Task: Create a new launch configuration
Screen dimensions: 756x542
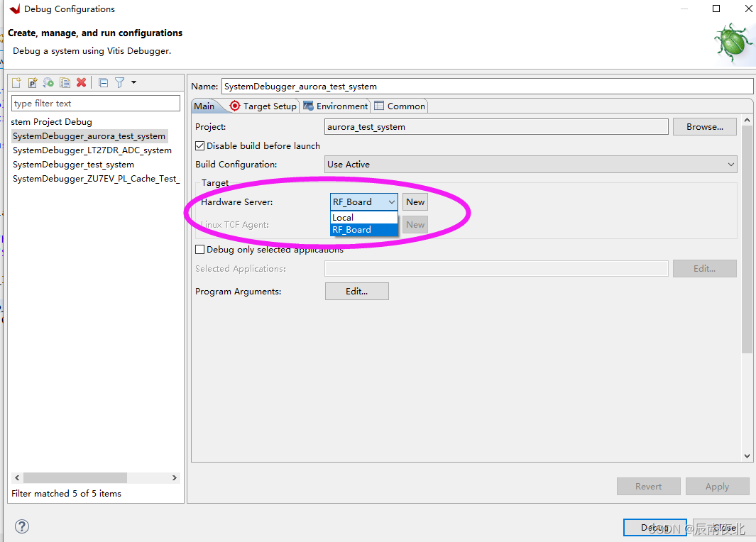Action: tap(16, 82)
